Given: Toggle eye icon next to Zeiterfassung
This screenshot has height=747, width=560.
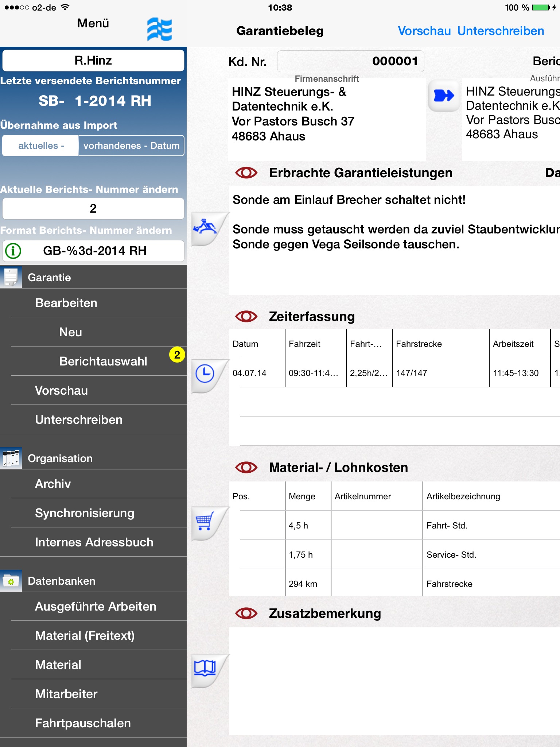Looking at the screenshot, I should [x=246, y=316].
